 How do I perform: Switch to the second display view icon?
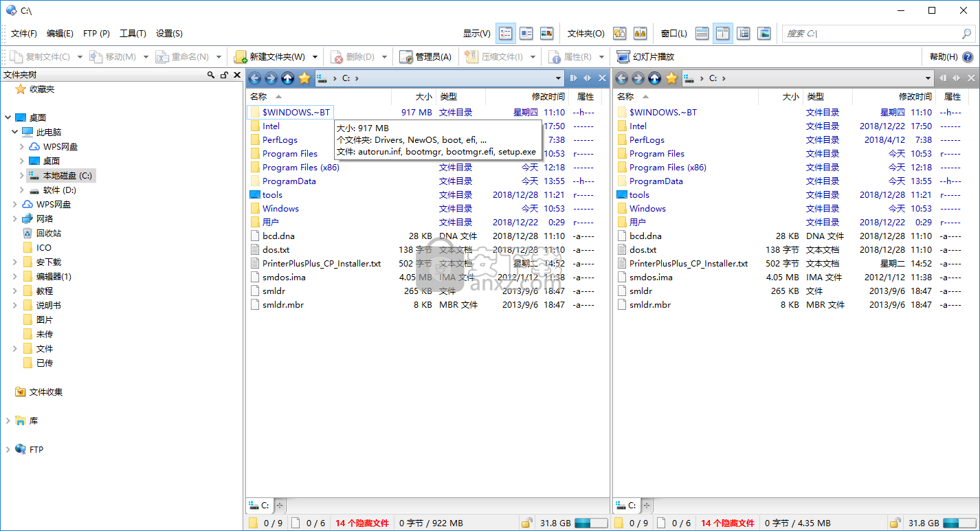pos(526,33)
